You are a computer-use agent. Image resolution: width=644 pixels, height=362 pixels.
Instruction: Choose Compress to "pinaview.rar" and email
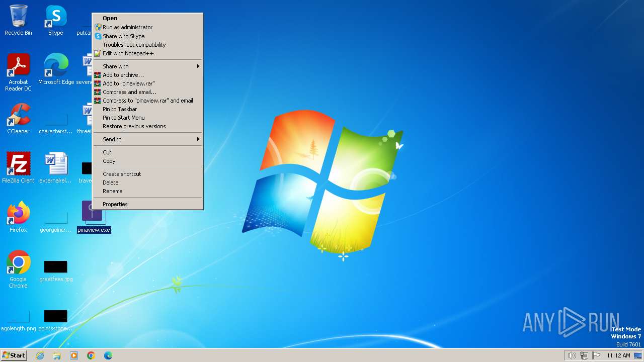148,101
